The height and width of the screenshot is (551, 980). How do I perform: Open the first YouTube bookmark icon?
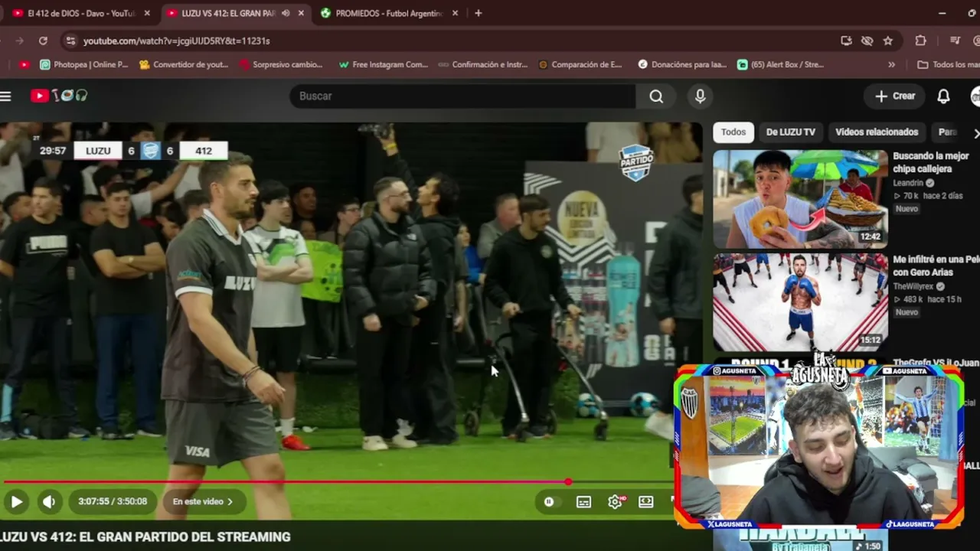[24, 65]
